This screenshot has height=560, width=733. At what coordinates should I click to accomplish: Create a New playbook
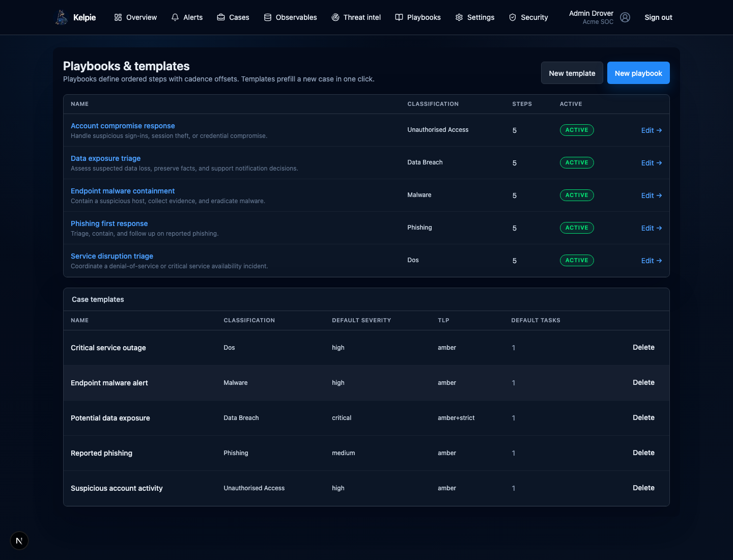pyautogui.click(x=638, y=73)
